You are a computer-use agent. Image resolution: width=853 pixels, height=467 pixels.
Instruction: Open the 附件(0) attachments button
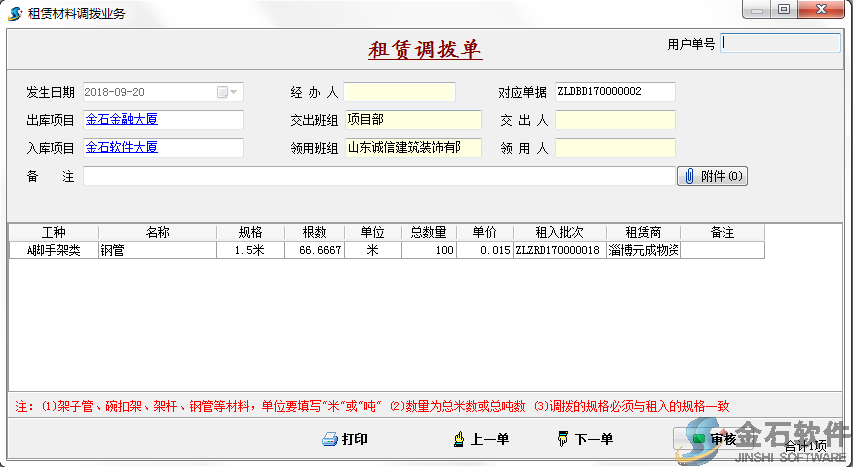pos(712,177)
